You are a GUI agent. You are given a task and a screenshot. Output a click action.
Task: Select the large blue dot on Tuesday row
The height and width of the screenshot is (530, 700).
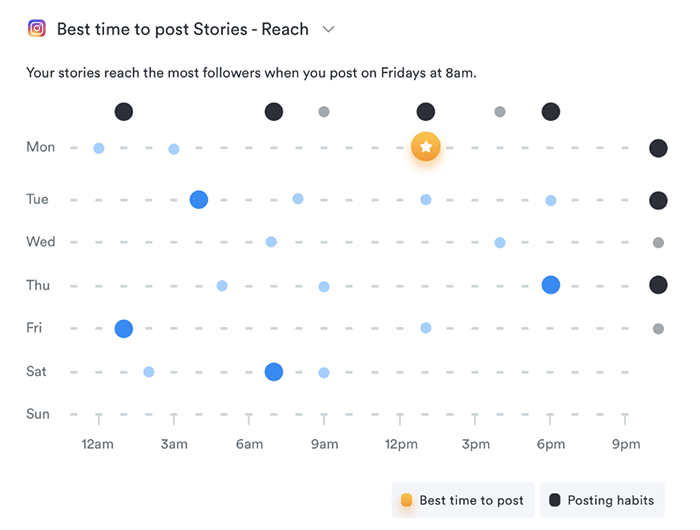tap(199, 199)
